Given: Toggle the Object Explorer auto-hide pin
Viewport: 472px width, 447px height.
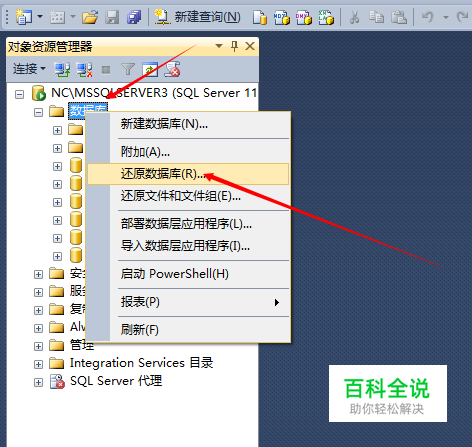Looking at the screenshot, I should (x=234, y=46).
